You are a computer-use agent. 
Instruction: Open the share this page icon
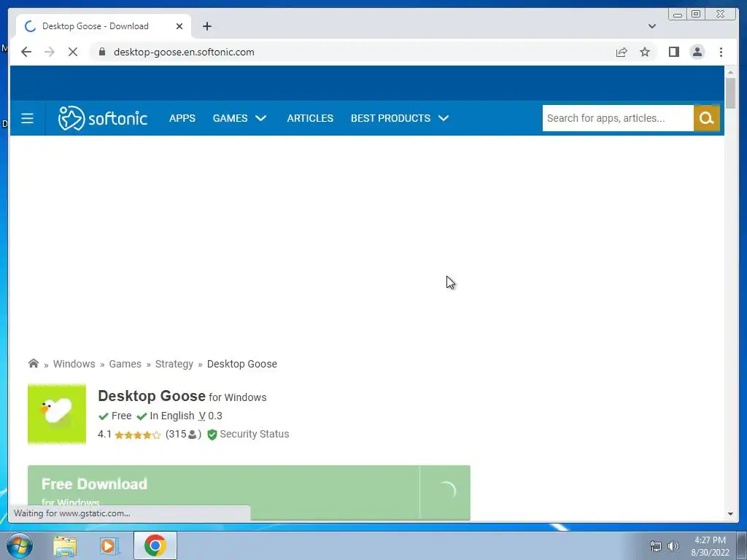622,52
